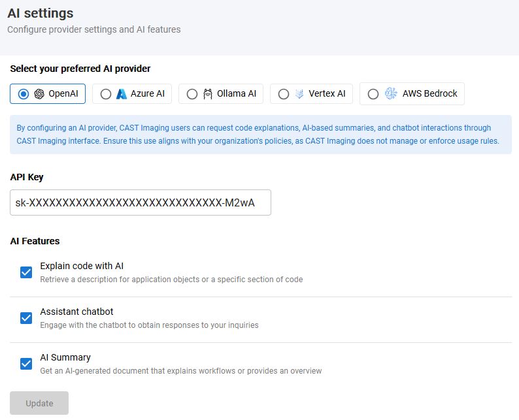Image resolution: width=519 pixels, height=420 pixels.
Task: Click the Ollama AI llama icon
Action: pyautogui.click(x=208, y=94)
